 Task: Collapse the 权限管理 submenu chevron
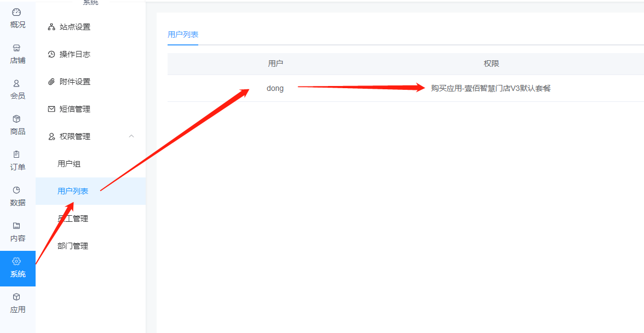[131, 136]
